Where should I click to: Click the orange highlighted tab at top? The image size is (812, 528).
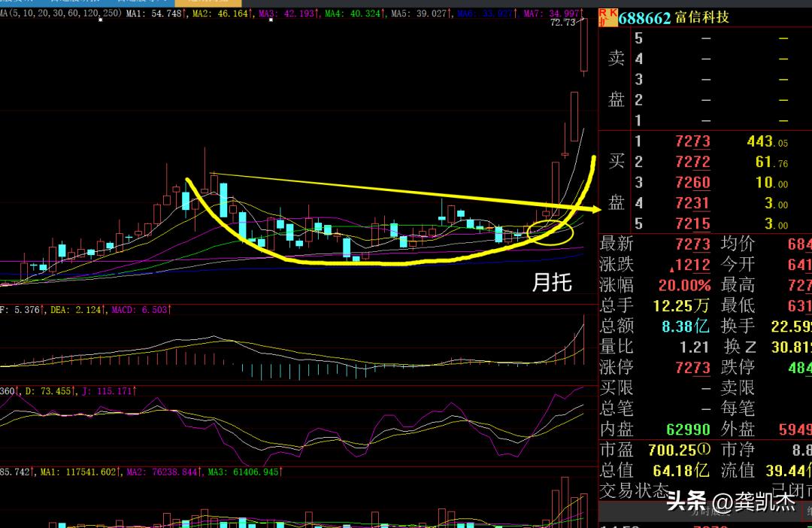coord(208,3)
